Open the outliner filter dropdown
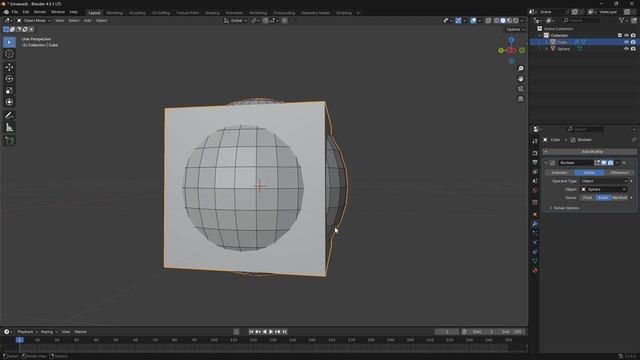 (623, 20)
